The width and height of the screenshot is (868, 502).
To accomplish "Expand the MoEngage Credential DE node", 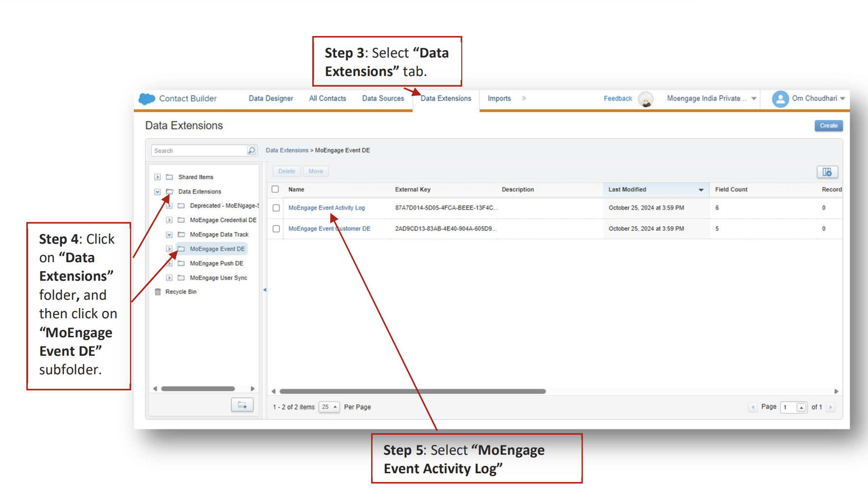I will [169, 220].
